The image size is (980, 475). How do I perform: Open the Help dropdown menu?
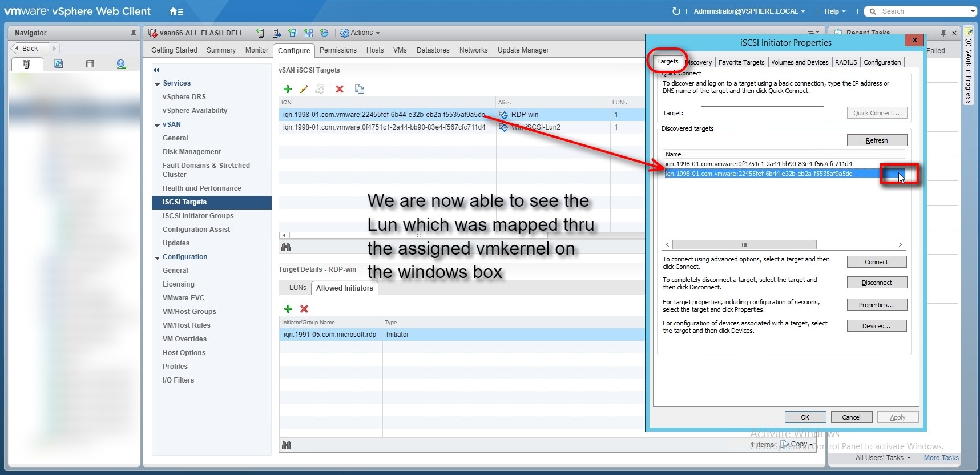(x=834, y=11)
